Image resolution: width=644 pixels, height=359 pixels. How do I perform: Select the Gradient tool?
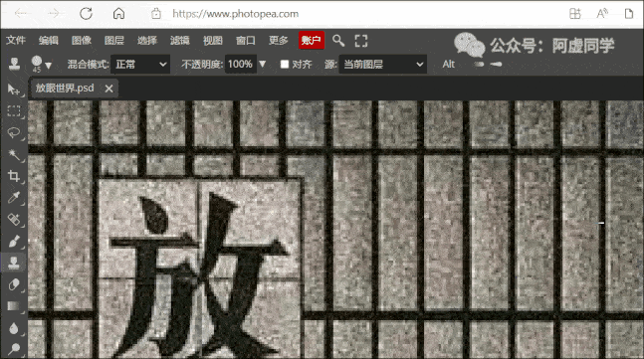point(14,306)
